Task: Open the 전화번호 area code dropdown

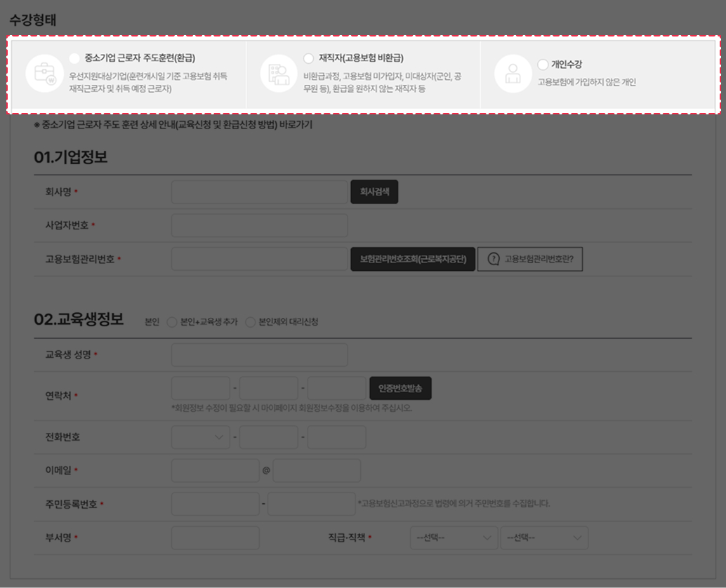Action: [200, 437]
